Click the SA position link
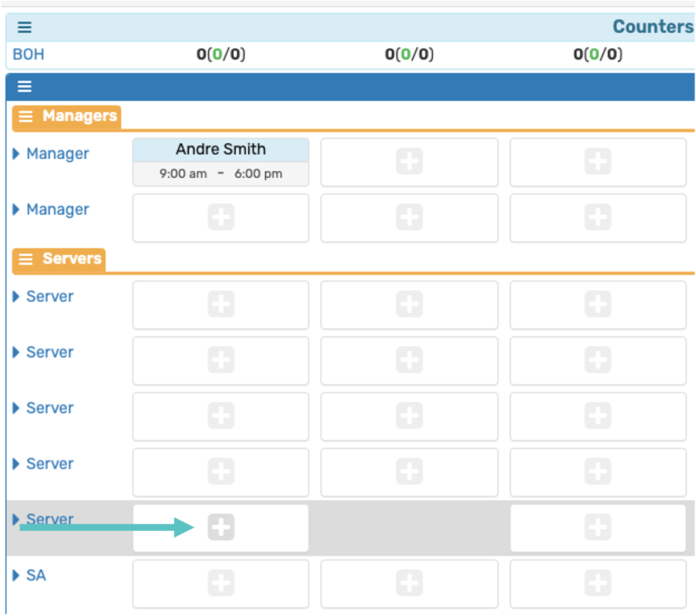Viewport: 696px width, 616px height. click(36, 576)
